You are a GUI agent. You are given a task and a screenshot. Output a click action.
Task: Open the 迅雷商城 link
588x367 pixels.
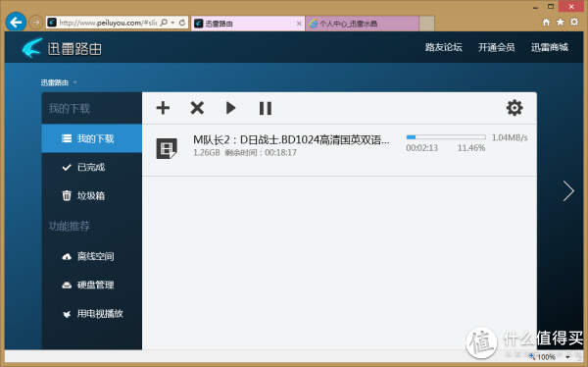(x=550, y=47)
